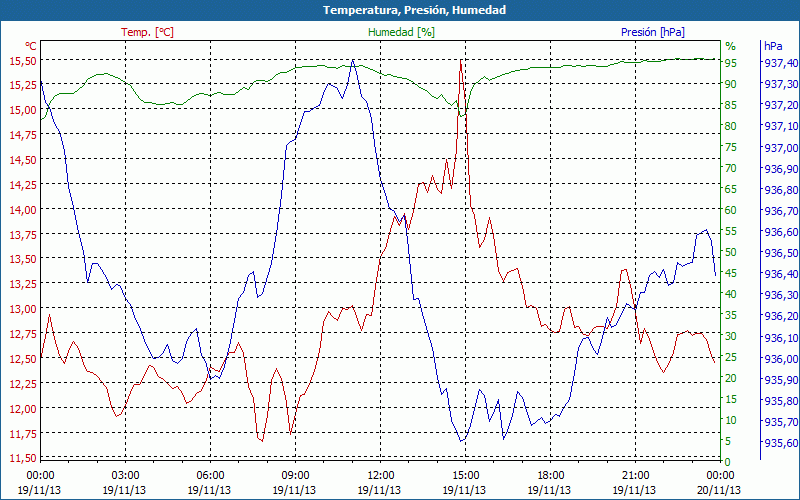Click the 11,75 temperature axis value
This screenshot has width=800, height=500.
pos(23,434)
